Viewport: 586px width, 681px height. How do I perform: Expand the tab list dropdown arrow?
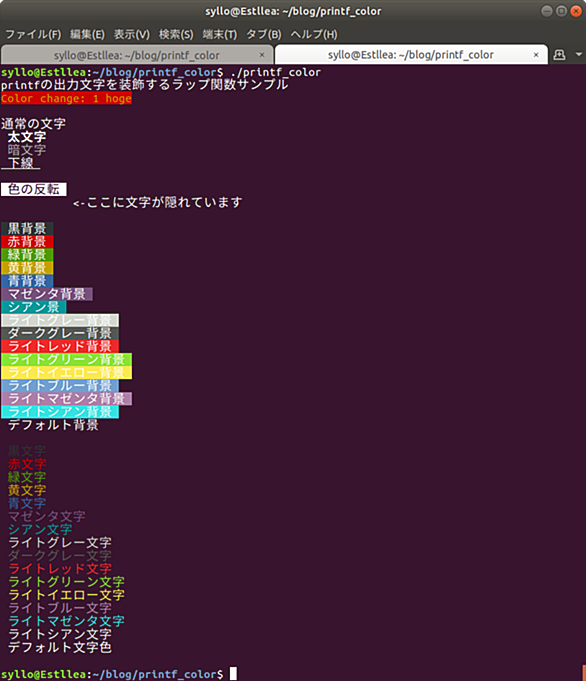[579, 55]
